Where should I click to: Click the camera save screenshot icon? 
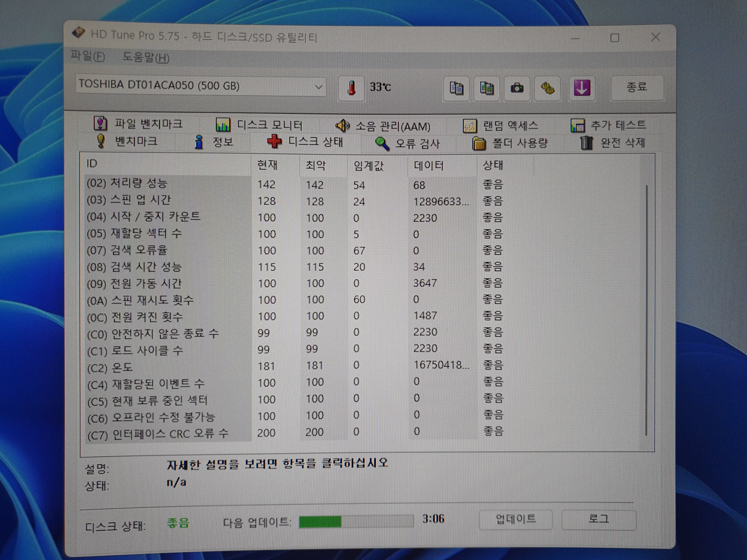click(517, 88)
